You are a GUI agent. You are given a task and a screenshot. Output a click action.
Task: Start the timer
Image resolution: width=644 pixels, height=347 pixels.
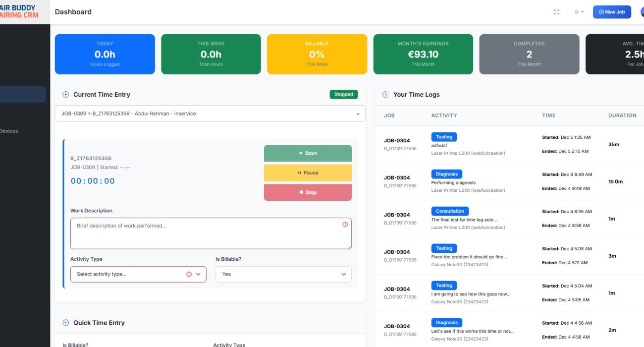click(308, 153)
